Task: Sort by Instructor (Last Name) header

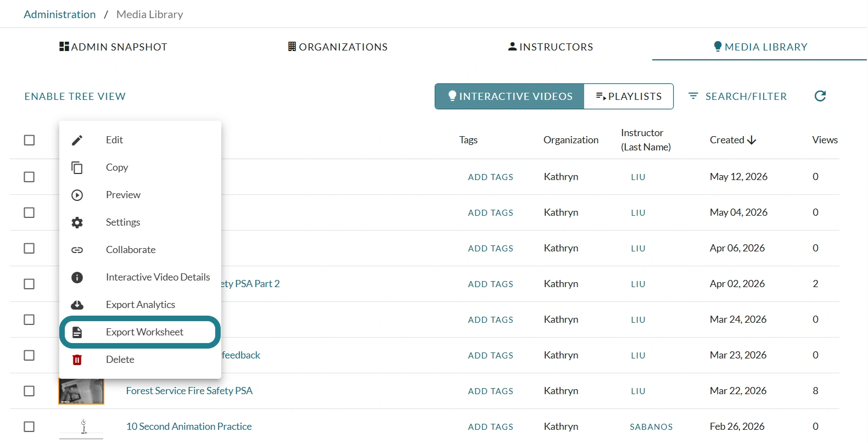Action: [x=646, y=140]
